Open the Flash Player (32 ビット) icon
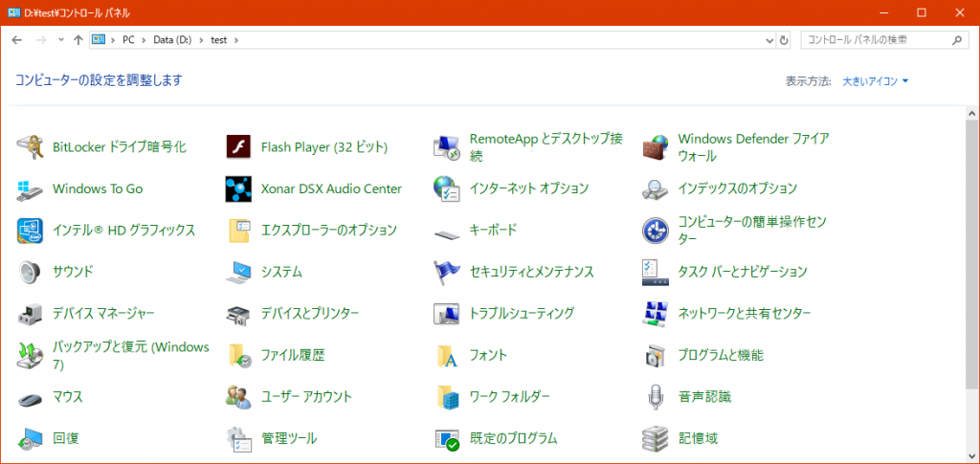 coord(238,147)
